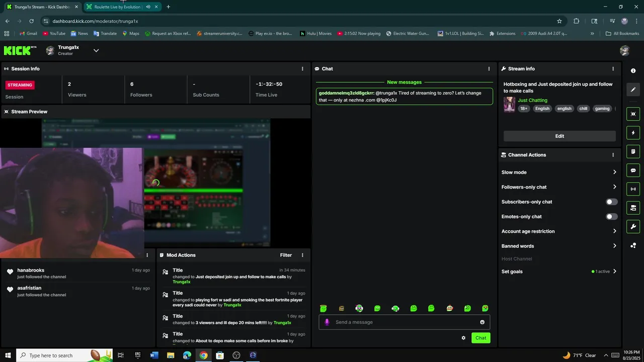The width and height of the screenshot is (644, 362).
Task: Enable Emotes-only chat toggle
Action: 611,217
